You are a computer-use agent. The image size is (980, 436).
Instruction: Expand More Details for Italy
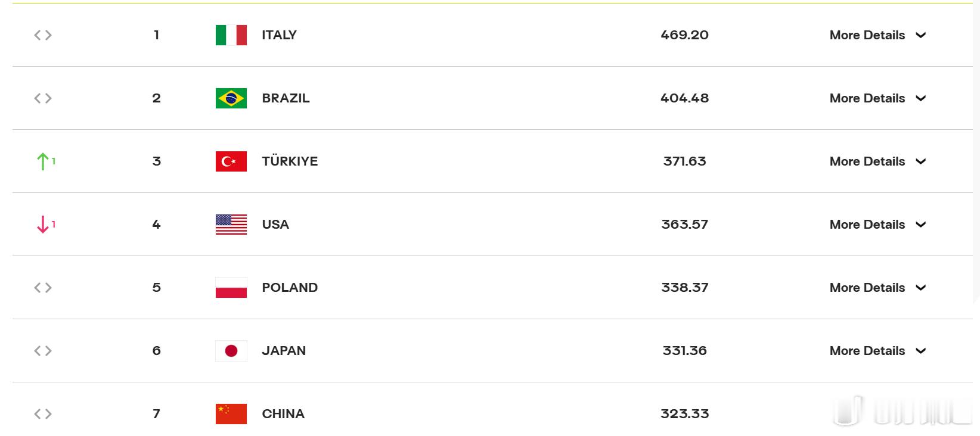point(877,35)
